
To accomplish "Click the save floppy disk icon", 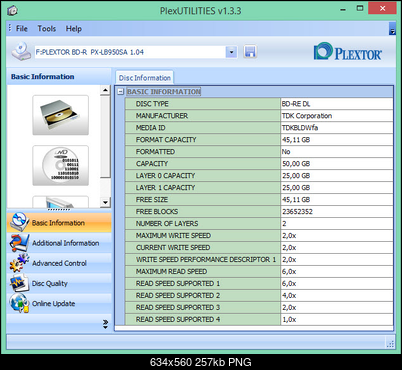I will tap(250, 52).
